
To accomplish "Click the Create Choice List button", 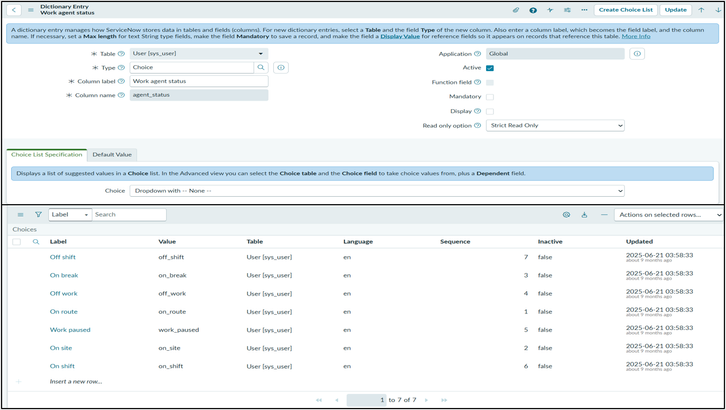I will [626, 10].
